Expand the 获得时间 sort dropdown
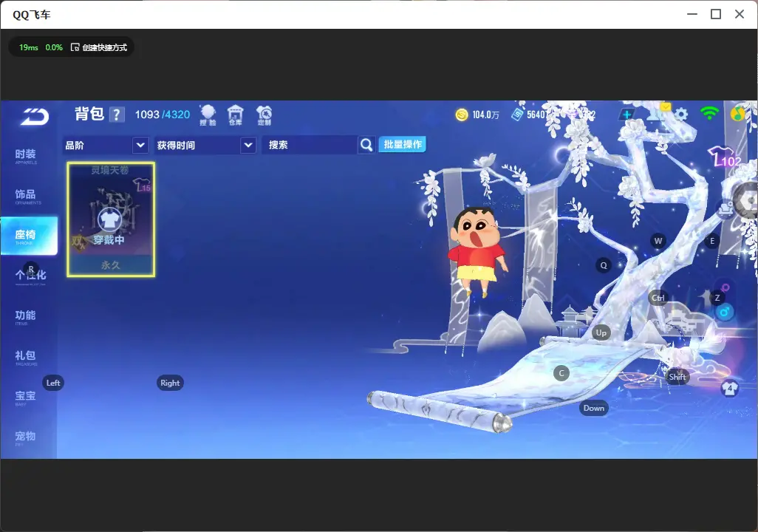Screen dimensions: 758x532 (x=205, y=145)
